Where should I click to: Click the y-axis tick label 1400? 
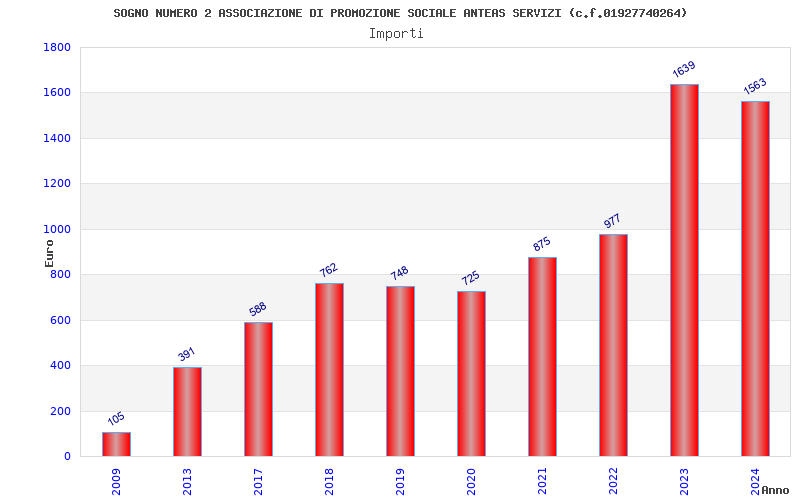(x=57, y=138)
